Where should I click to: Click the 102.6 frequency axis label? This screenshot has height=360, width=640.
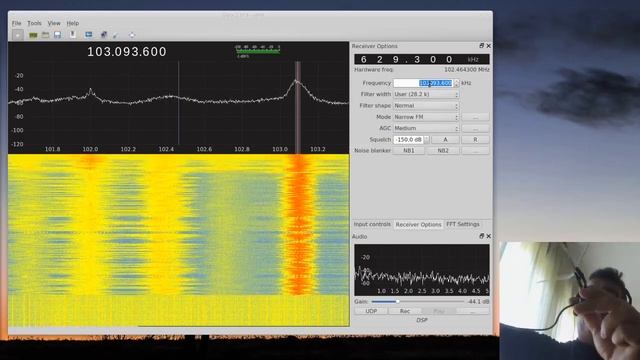204,149
